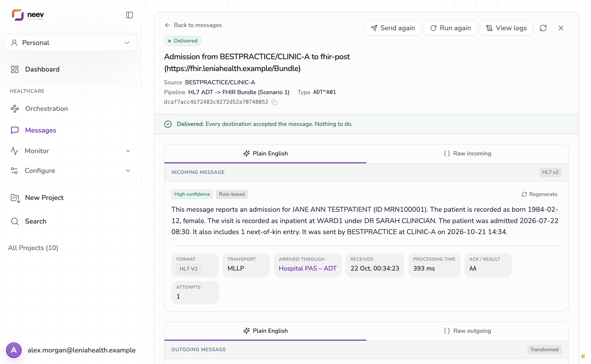Click the Transformed tag
Screen dimensions: 591x364
pos(544,350)
